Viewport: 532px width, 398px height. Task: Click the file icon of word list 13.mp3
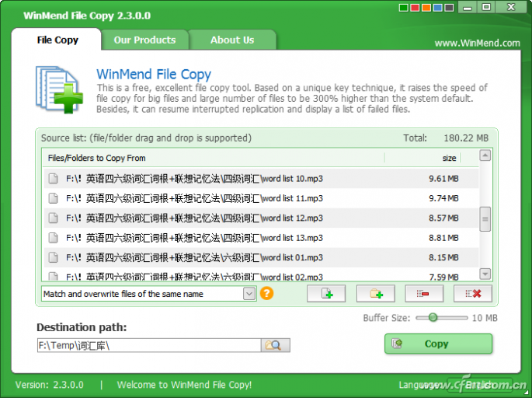[x=54, y=238]
